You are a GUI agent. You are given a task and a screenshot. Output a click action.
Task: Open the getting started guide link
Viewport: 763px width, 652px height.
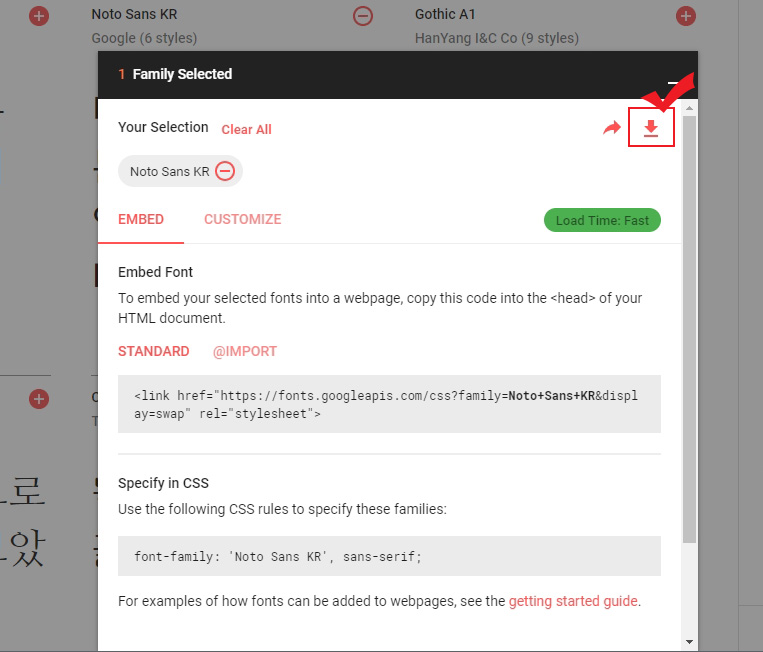tap(573, 601)
